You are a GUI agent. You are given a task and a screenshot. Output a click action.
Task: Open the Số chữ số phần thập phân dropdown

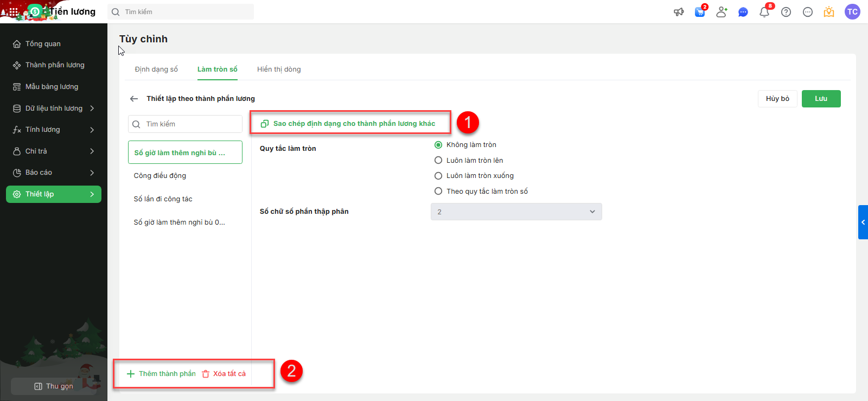[x=516, y=212]
